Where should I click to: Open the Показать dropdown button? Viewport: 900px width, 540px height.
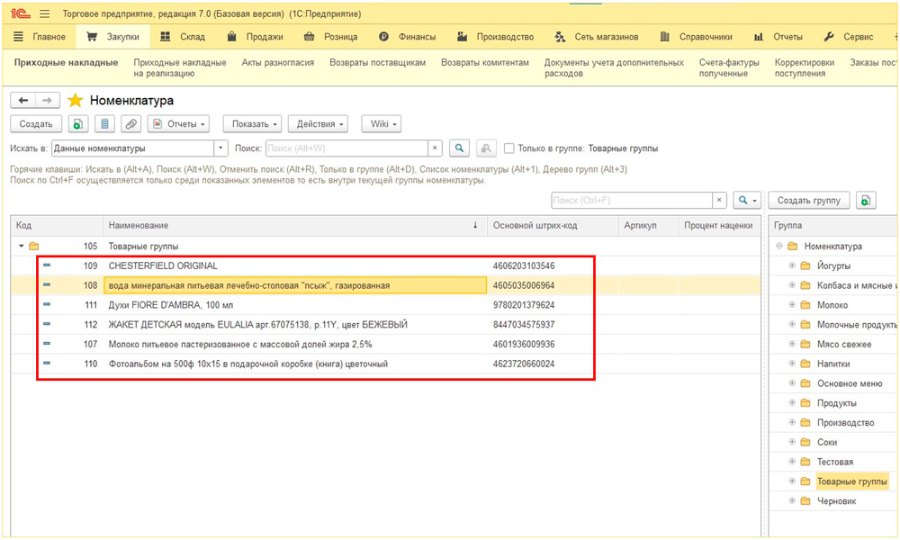tap(254, 124)
